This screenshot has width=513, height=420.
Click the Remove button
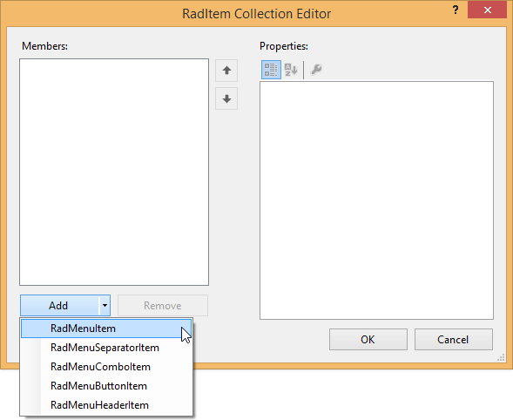coord(163,306)
